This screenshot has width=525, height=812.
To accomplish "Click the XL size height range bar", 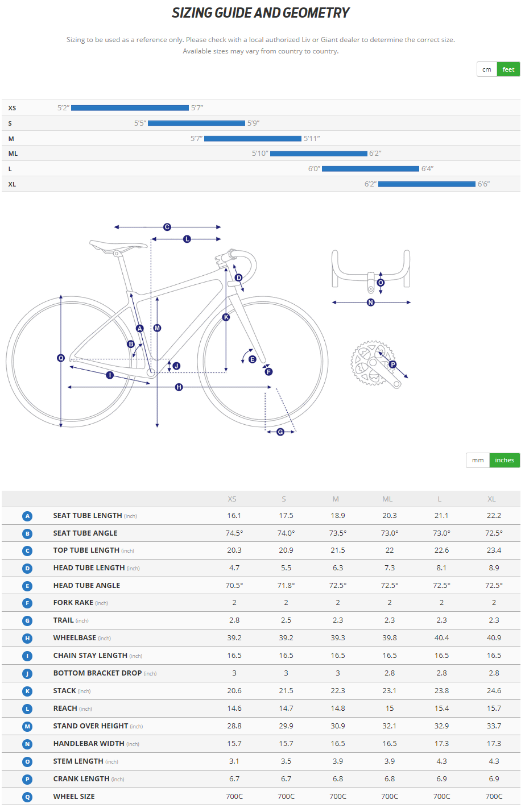I will point(427,184).
